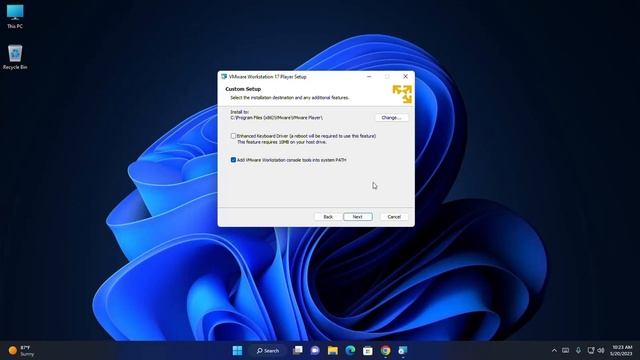Open This PC desktop icon

15,17
